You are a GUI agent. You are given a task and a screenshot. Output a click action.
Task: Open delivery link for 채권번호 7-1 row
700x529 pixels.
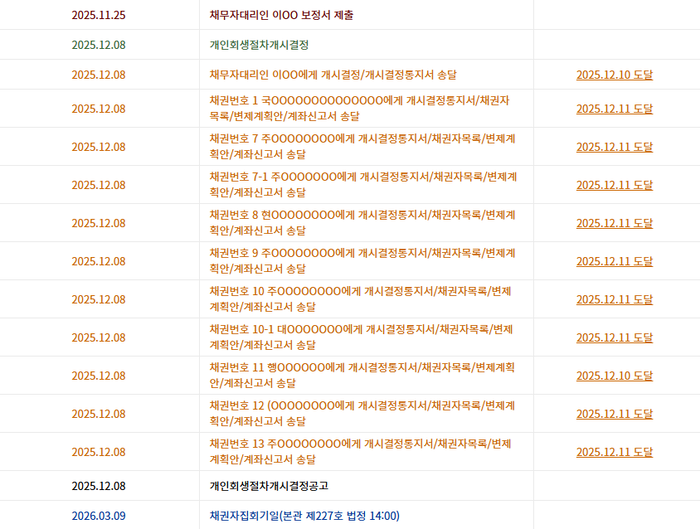coord(614,185)
